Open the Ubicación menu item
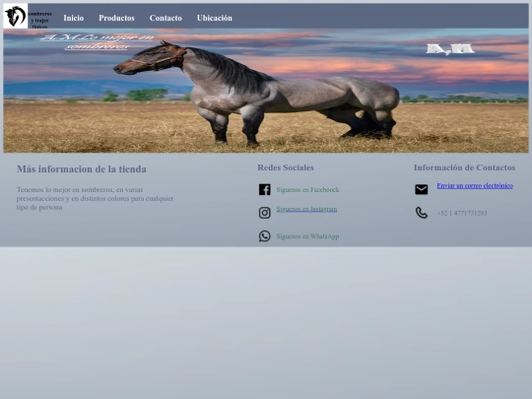This screenshot has width=532, height=399. (215, 18)
